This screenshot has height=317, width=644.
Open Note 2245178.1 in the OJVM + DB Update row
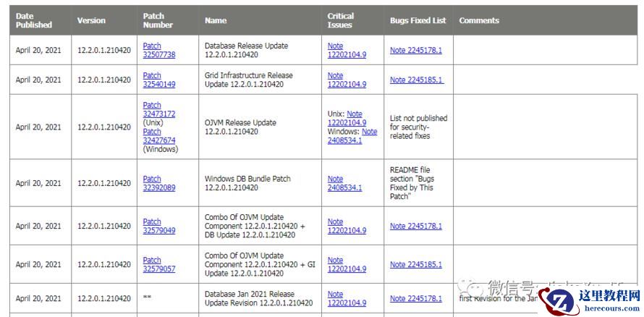pyautogui.click(x=416, y=226)
